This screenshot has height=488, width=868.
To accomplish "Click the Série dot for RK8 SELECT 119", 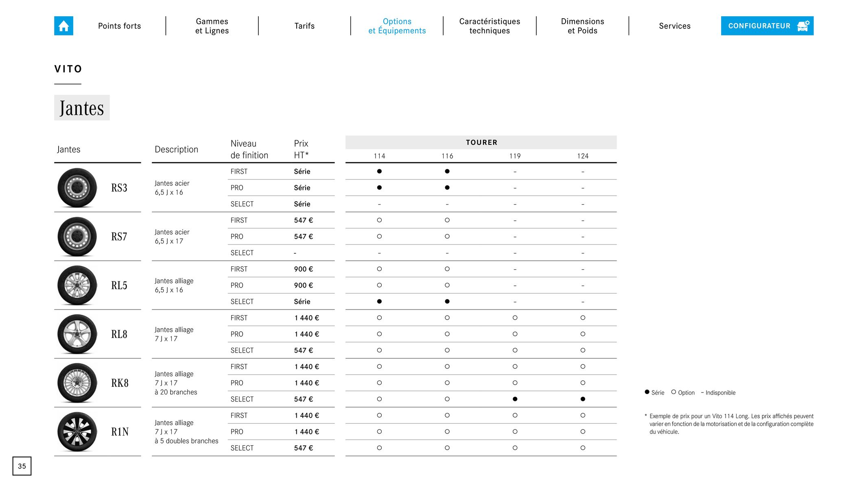I will click(x=515, y=399).
